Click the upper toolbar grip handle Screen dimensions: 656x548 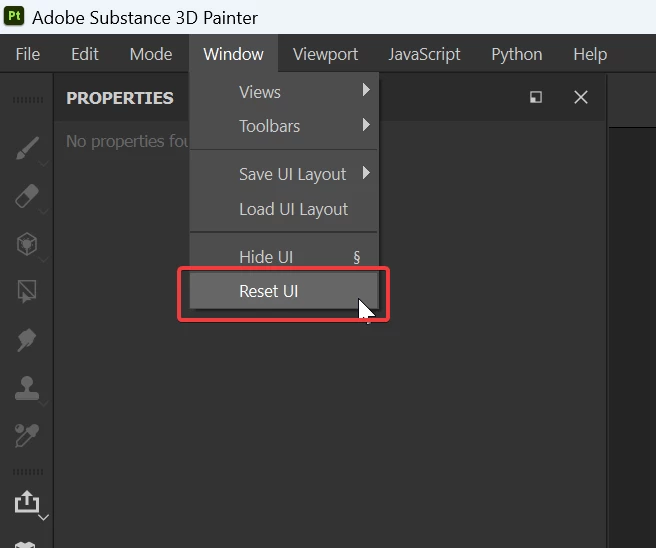pyautogui.click(x=28, y=100)
